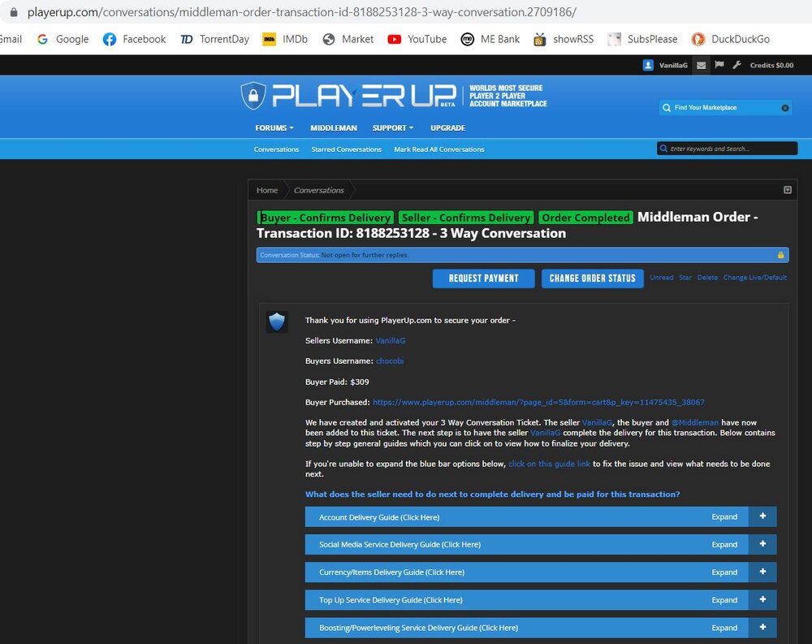
Task: Open the YouTube bookmark
Action: tap(417, 39)
